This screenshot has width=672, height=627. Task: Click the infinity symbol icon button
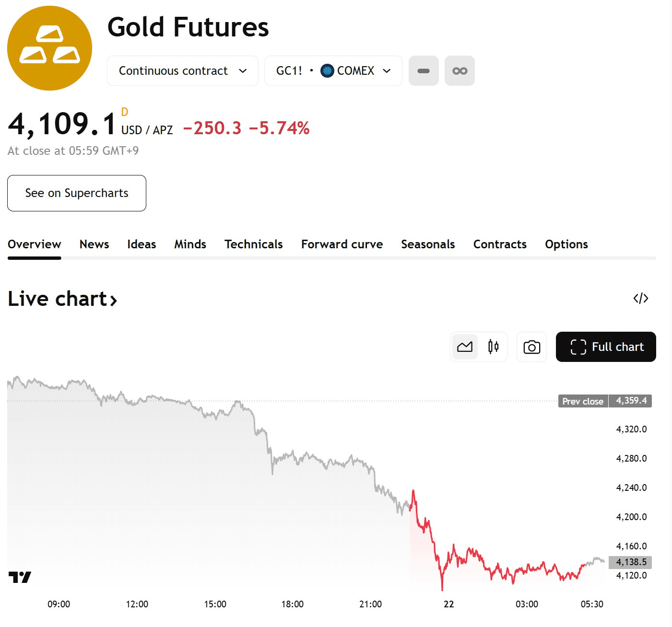[x=460, y=71]
